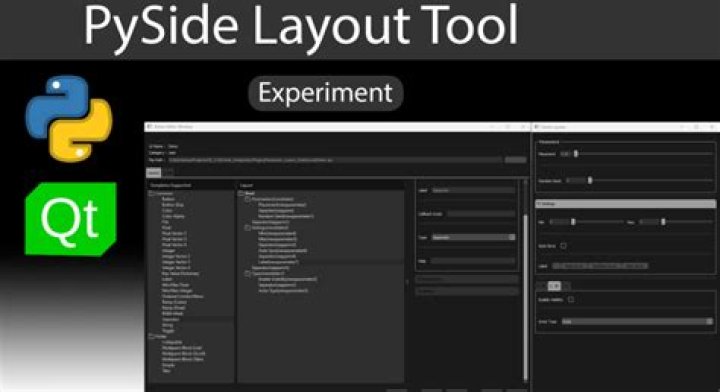This screenshot has width=720, height=392.
Task: Adjust the Max slider handle
Action: click(663, 222)
